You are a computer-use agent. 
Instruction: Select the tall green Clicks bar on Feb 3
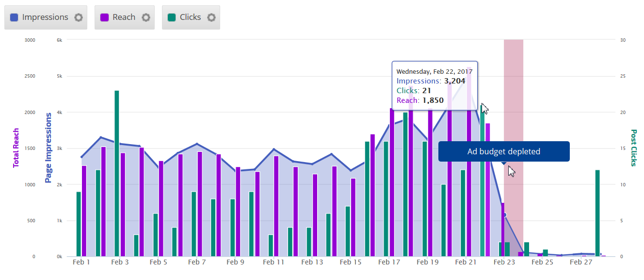pos(117,173)
